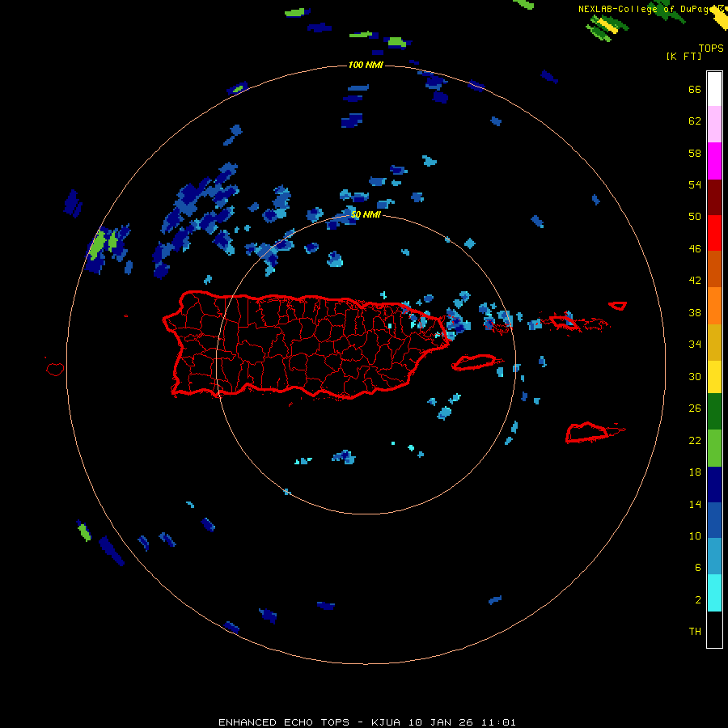Click the legend value 26
The height and width of the screenshot is (728, 728).
[695, 408]
